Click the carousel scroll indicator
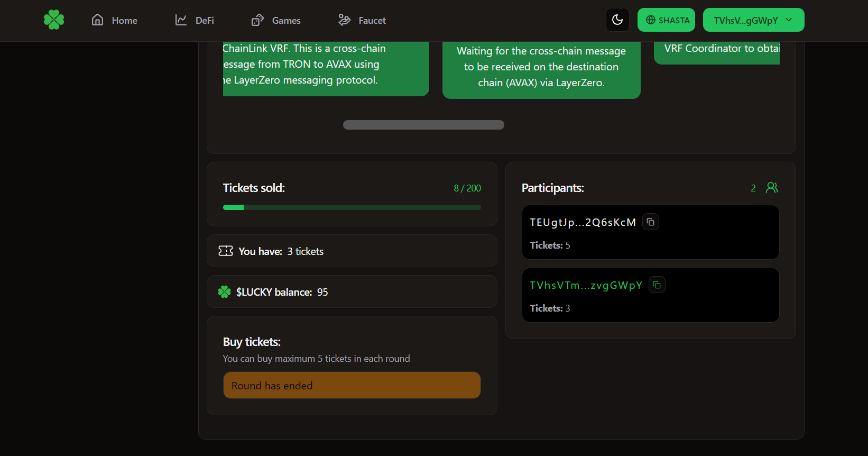Screen dimensions: 868x456 423,124
